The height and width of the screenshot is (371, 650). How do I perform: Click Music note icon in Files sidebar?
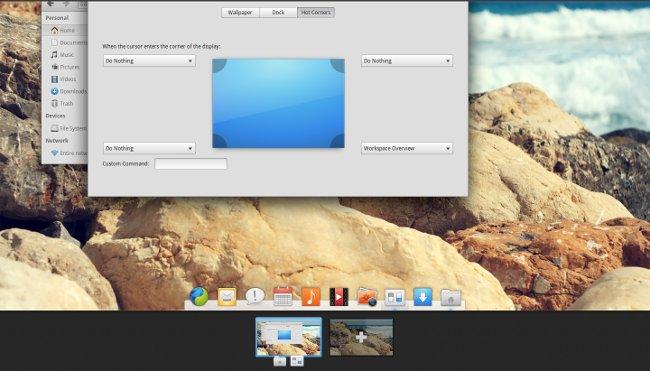[x=54, y=55]
